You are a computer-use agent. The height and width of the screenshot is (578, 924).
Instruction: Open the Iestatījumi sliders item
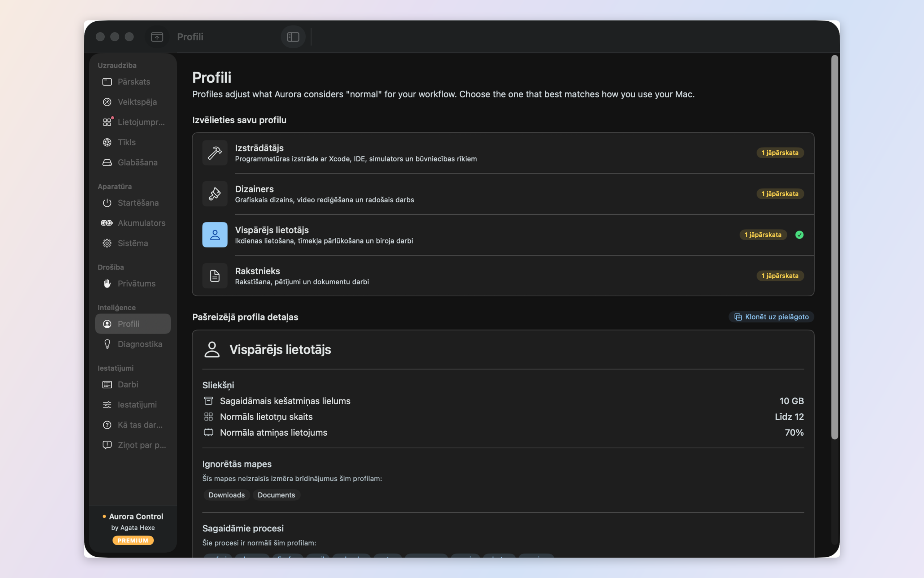point(133,405)
